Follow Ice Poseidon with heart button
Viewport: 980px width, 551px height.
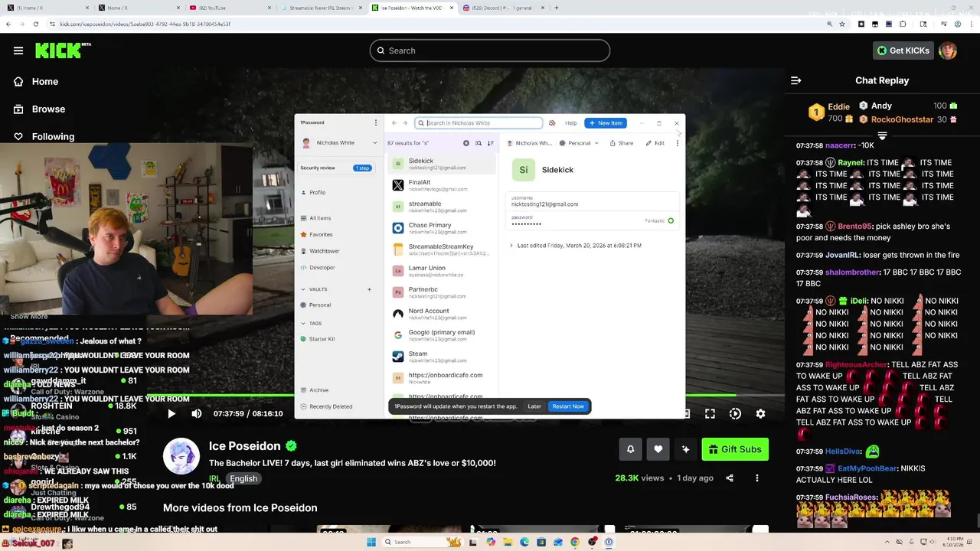(x=658, y=449)
